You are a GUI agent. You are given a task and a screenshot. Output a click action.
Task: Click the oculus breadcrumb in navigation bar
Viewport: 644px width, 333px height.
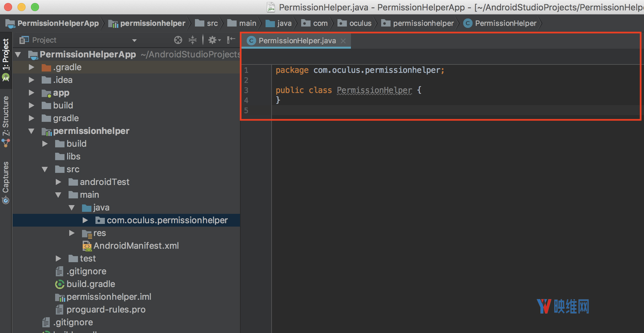coord(360,23)
